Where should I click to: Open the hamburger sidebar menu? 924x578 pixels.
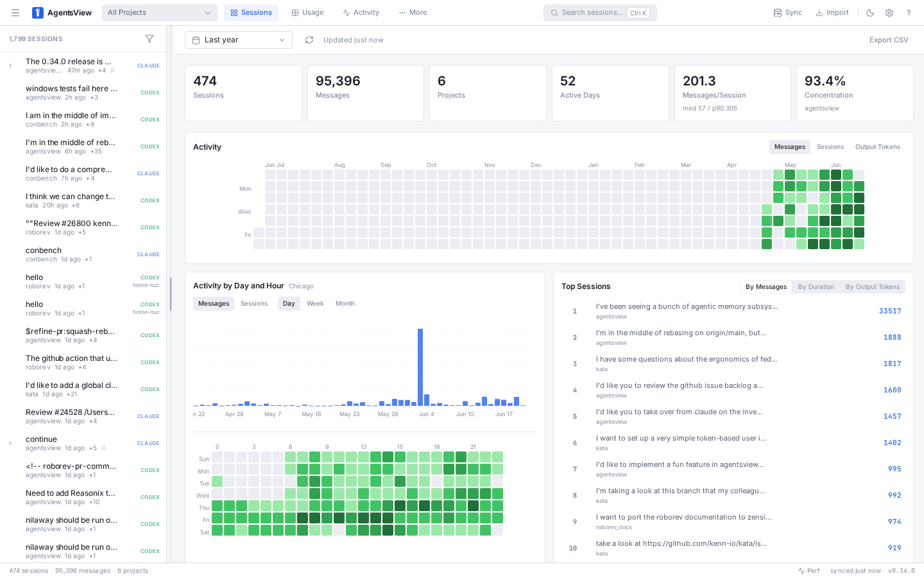coord(15,13)
